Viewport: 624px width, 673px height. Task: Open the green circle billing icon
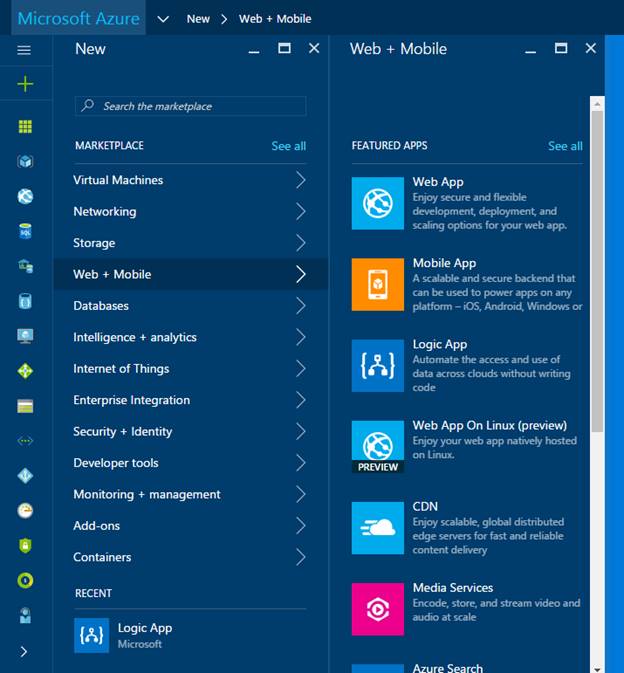tap(25, 580)
